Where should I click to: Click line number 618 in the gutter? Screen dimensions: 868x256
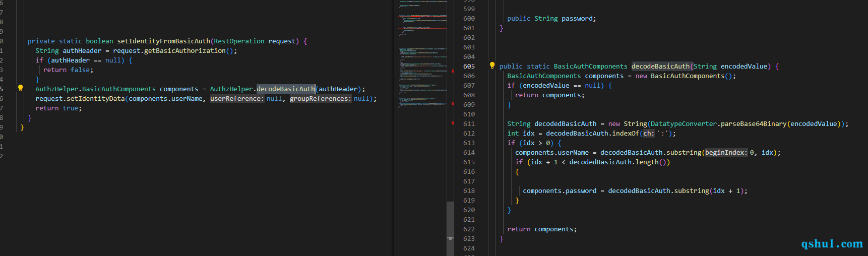click(469, 191)
